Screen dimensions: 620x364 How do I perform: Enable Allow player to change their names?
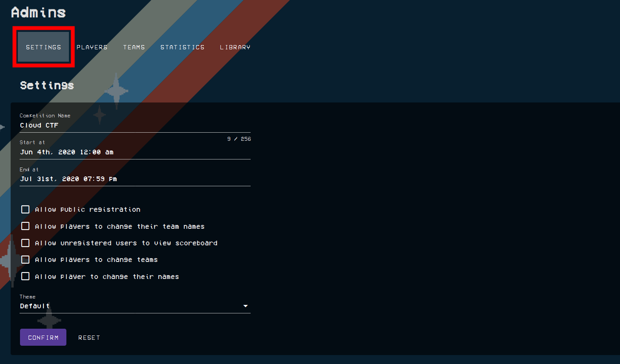tap(25, 276)
